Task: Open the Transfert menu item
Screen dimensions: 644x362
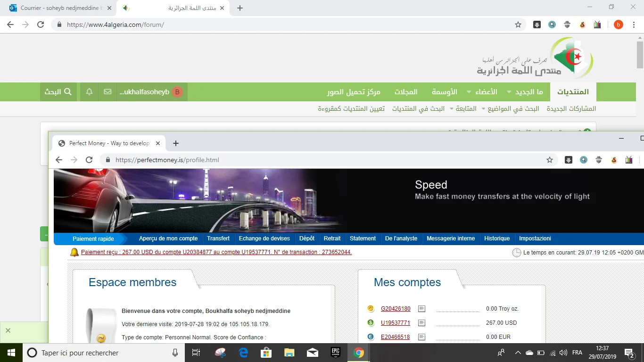Action: click(x=218, y=239)
